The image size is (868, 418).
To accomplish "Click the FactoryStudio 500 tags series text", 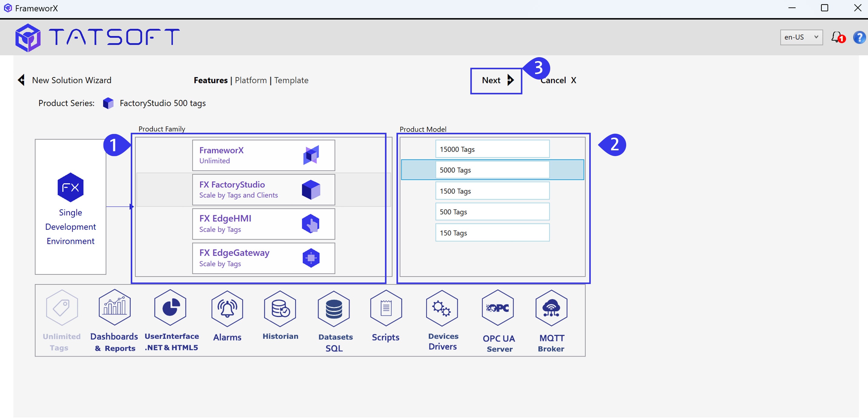I will (x=163, y=103).
